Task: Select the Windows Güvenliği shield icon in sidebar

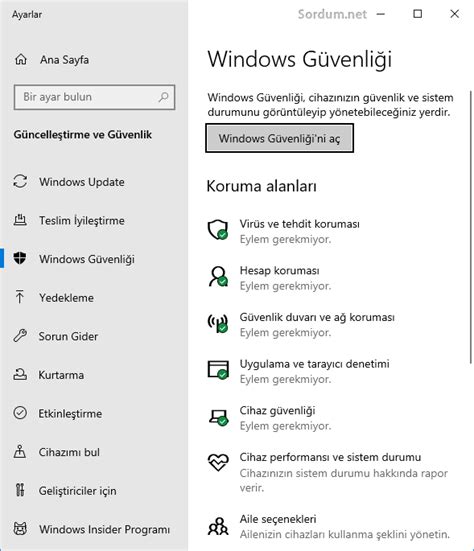Action: pos(20,258)
